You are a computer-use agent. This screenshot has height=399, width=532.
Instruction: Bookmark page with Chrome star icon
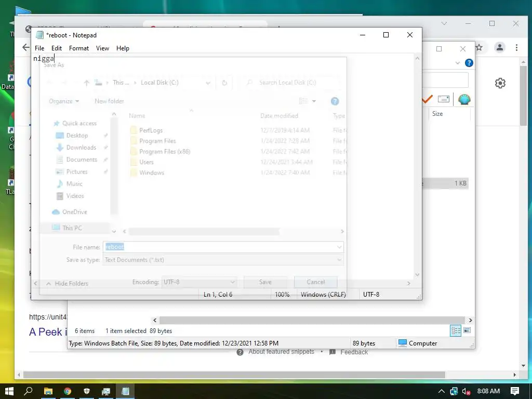pos(478,47)
